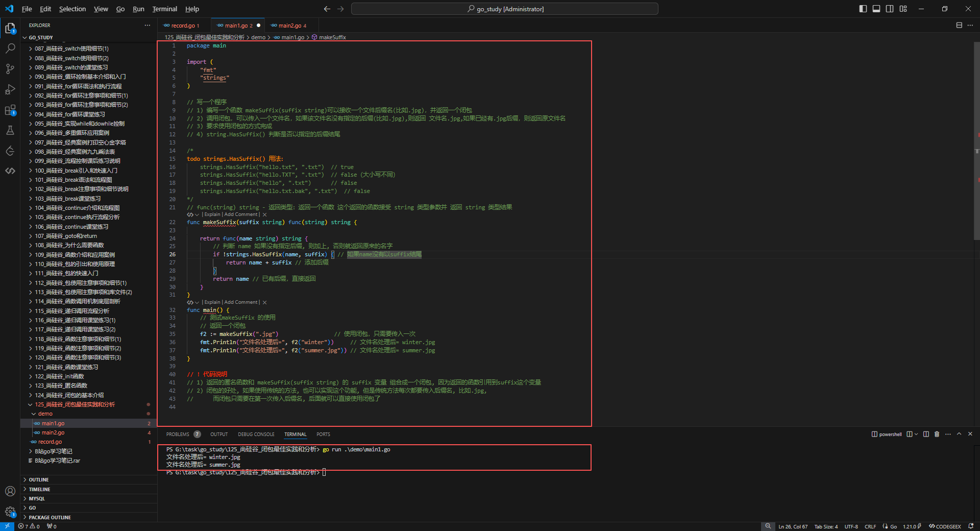This screenshot has height=531, width=980.
Task: Click the split editor right icon
Action: point(959,25)
